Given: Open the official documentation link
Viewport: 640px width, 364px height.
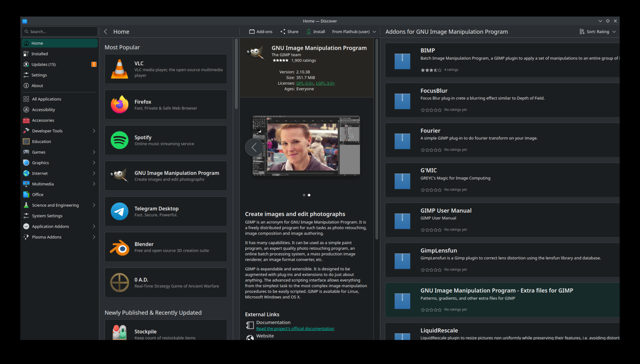Looking at the screenshot, I should [295, 329].
